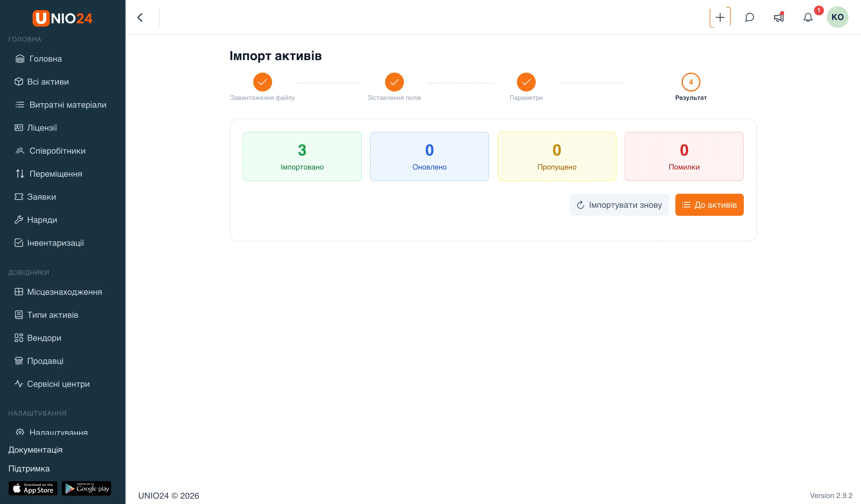Select step 4 Результат circle
Screen dimensions: 861x504
pyautogui.click(x=691, y=82)
